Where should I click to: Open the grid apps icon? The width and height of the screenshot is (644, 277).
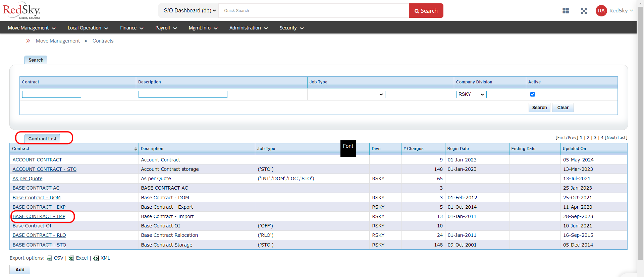click(x=566, y=11)
